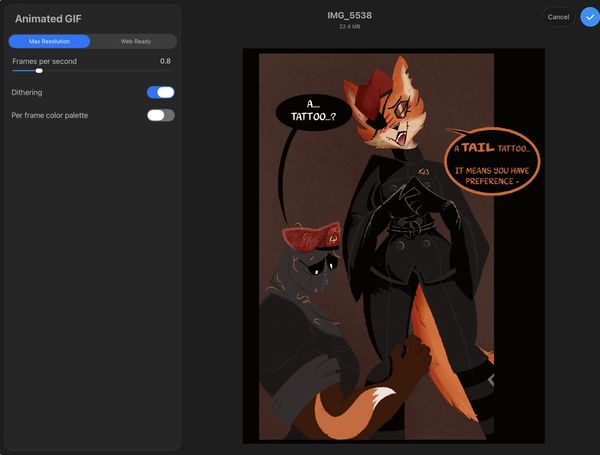This screenshot has height=455, width=600.
Task: Select the Max Resolution tab
Action: point(49,41)
